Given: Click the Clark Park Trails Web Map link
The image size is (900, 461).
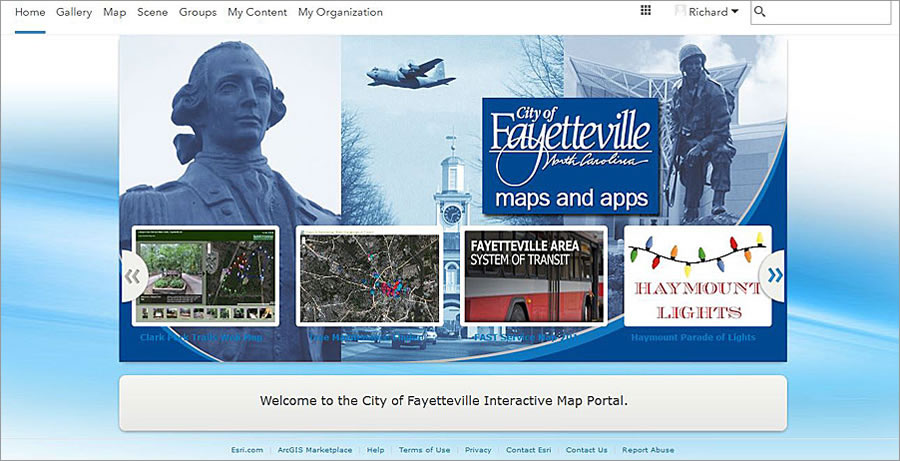Looking at the screenshot, I should click(x=201, y=338).
